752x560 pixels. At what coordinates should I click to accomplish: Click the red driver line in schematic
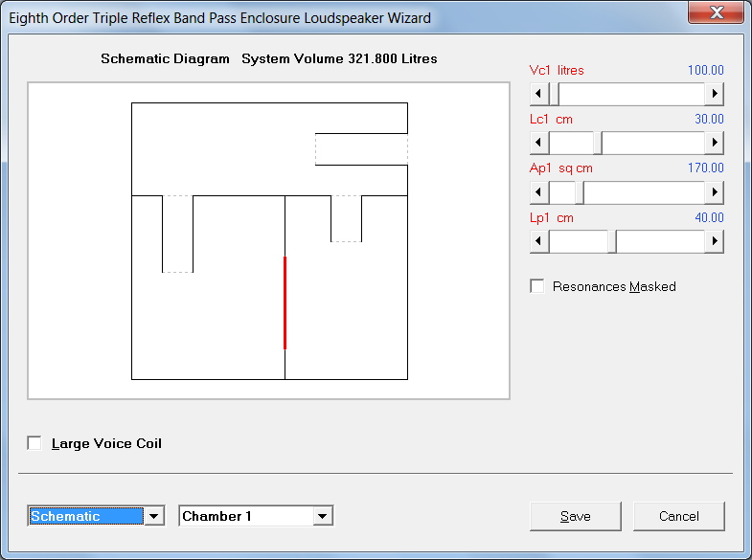pyautogui.click(x=285, y=302)
